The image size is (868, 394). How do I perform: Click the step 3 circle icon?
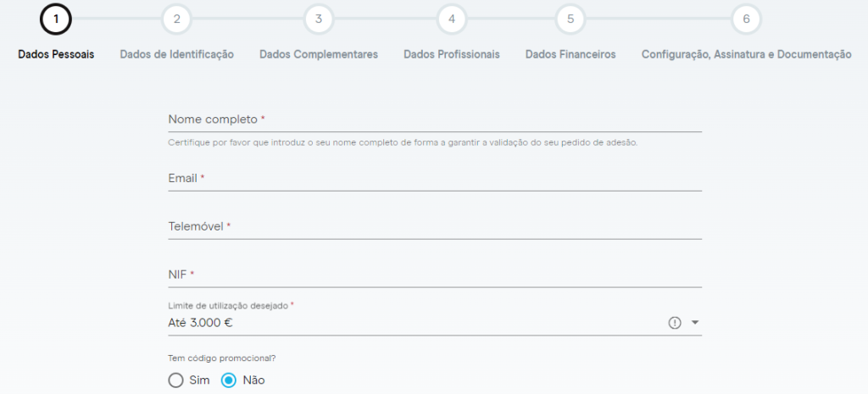[319, 19]
